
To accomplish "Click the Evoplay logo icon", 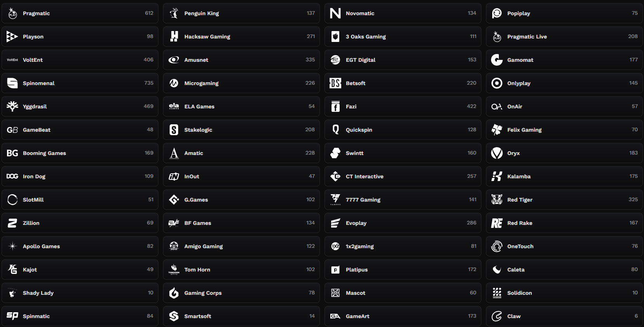I will click(x=335, y=223).
